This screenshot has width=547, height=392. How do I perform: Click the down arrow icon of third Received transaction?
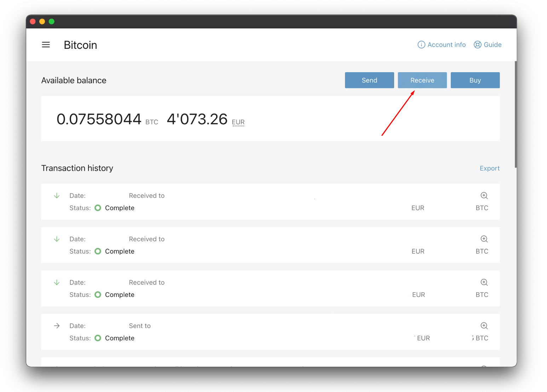pos(57,282)
